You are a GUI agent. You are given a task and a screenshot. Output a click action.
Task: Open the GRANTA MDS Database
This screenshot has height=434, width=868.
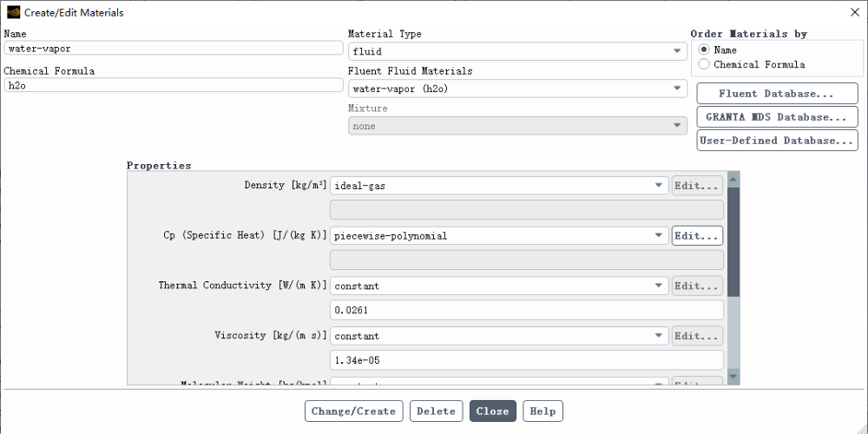[x=777, y=117]
